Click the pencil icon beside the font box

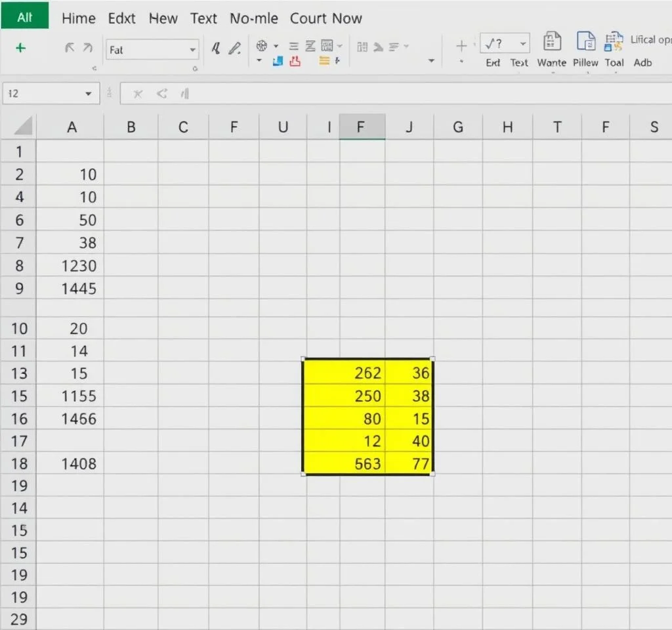tap(234, 48)
